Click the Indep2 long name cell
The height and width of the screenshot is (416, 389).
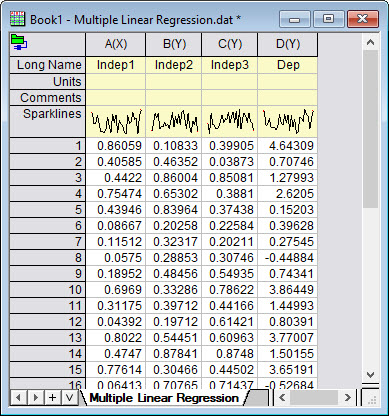pos(174,65)
